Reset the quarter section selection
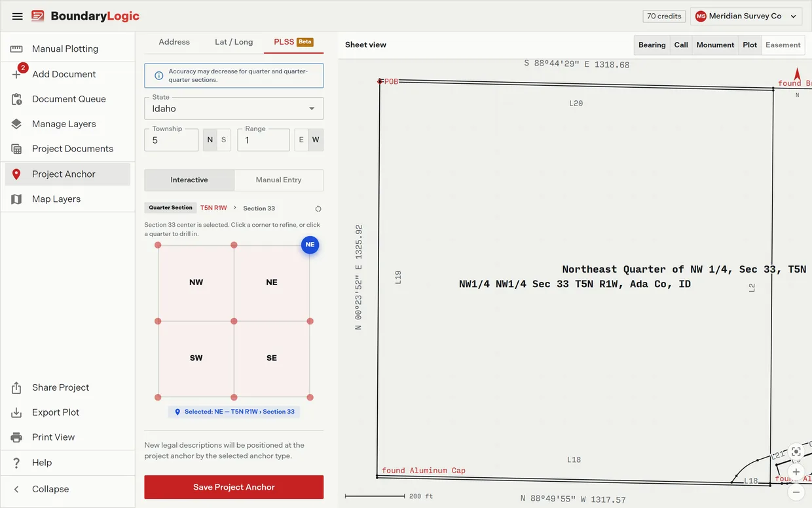Screen dimensions: 812x508 pos(318,208)
